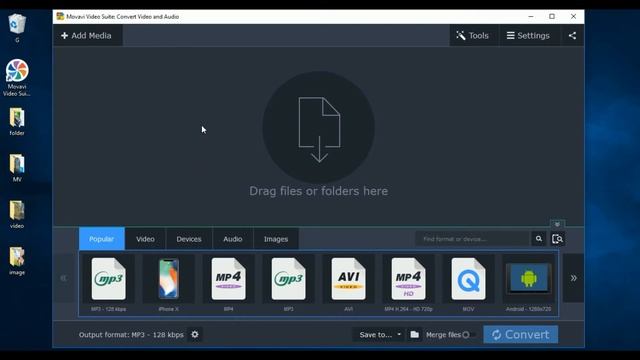Viewport: 640px width, 360px height.
Task: Switch to the Images tab
Action: (276, 239)
